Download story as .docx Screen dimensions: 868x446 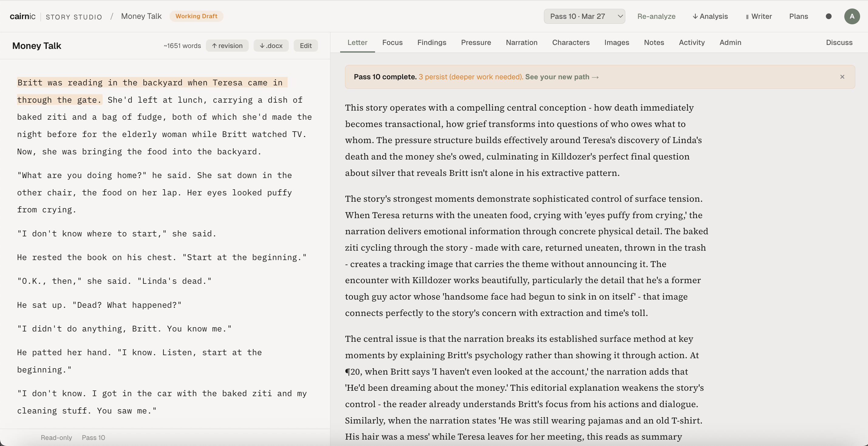pyautogui.click(x=271, y=46)
